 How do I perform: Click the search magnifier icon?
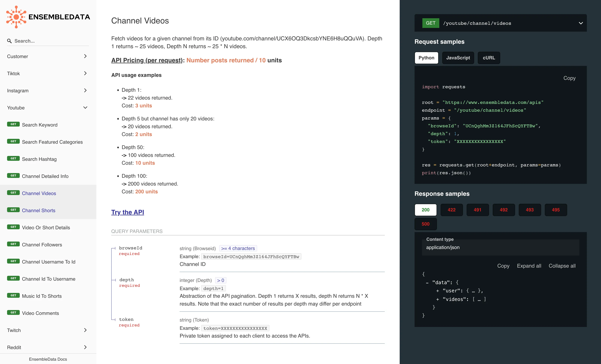coord(9,41)
